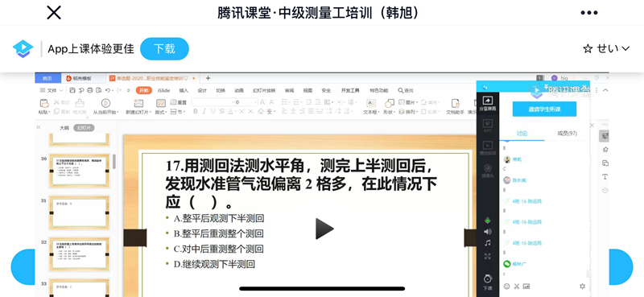This screenshot has width=644, height=297.
Task: Insert a 文本框 text box
Action: [x=371, y=106]
